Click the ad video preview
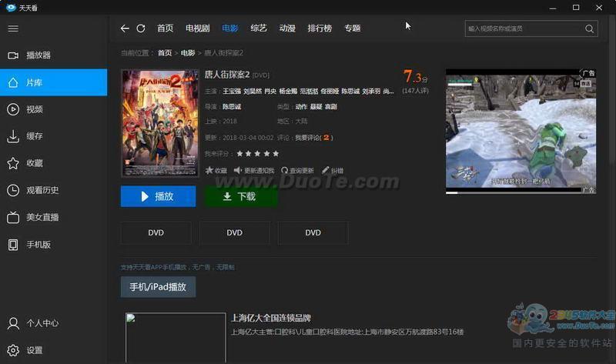Image resolution: width=616 pixels, height=364 pixels. coord(521,129)
